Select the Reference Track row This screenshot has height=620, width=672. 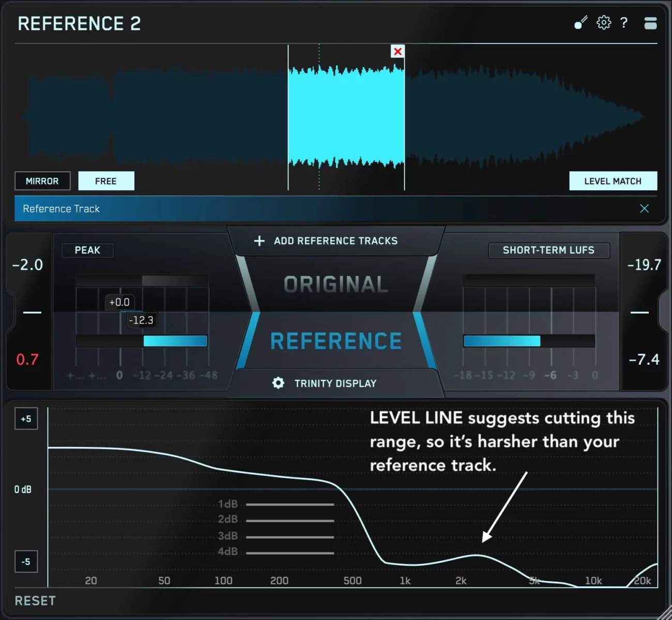[x=336, y=209]
